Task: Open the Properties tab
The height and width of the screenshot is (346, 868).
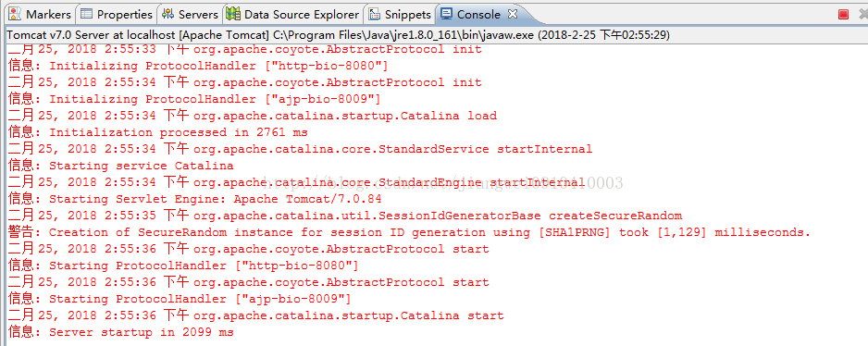Action: [117, 15]
